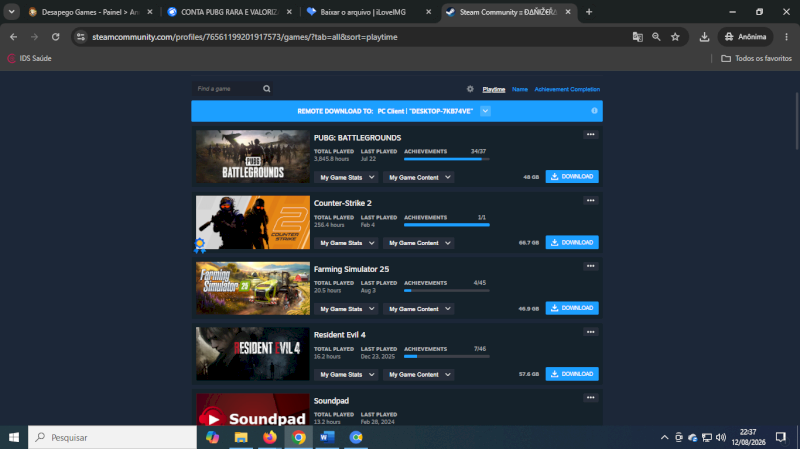800x449 pixels.
Task: Open the three-dots menu for Resident Evil 4
Action: (x=590, y=332)
